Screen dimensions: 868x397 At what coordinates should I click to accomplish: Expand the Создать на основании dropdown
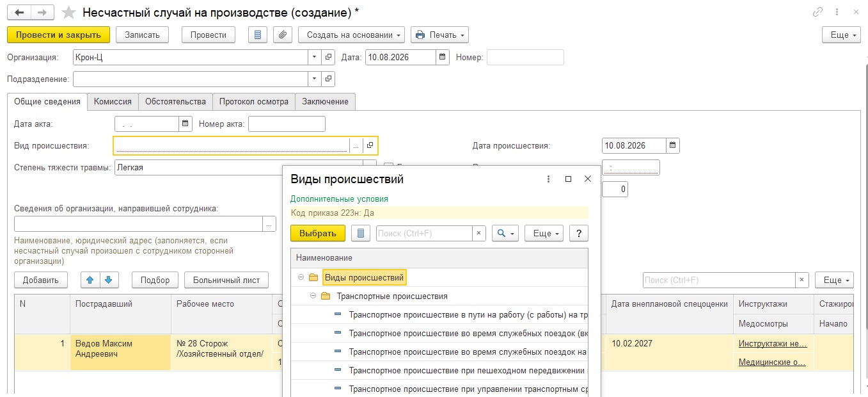coord(351,35)
